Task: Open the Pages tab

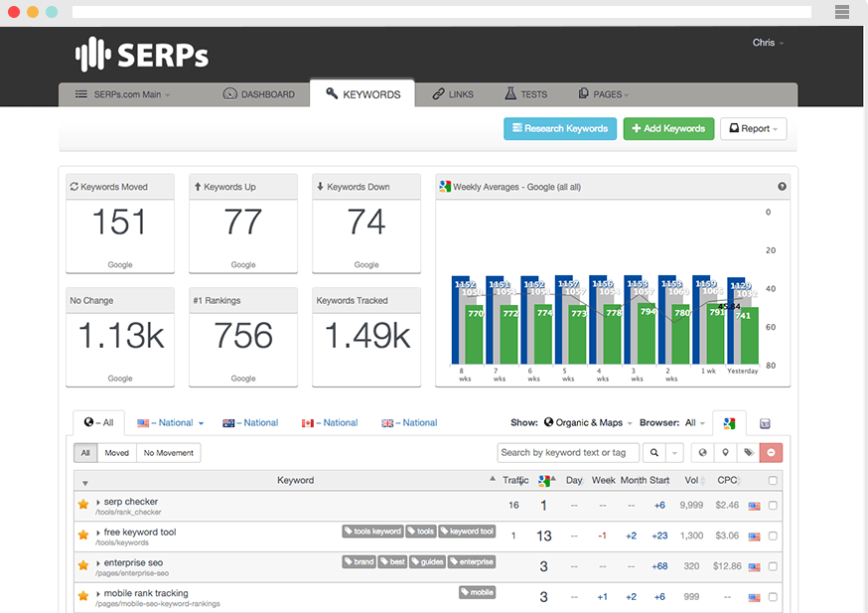Action: point(604,94)
